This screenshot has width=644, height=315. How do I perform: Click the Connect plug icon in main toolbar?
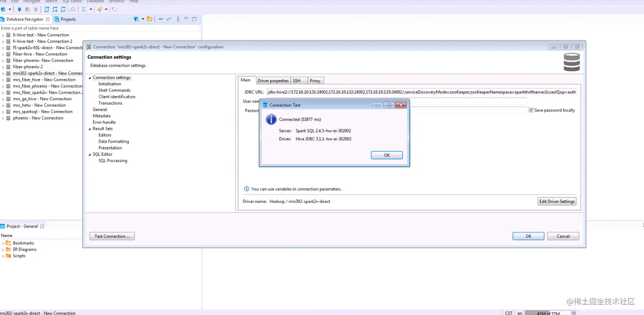[20, 9]
